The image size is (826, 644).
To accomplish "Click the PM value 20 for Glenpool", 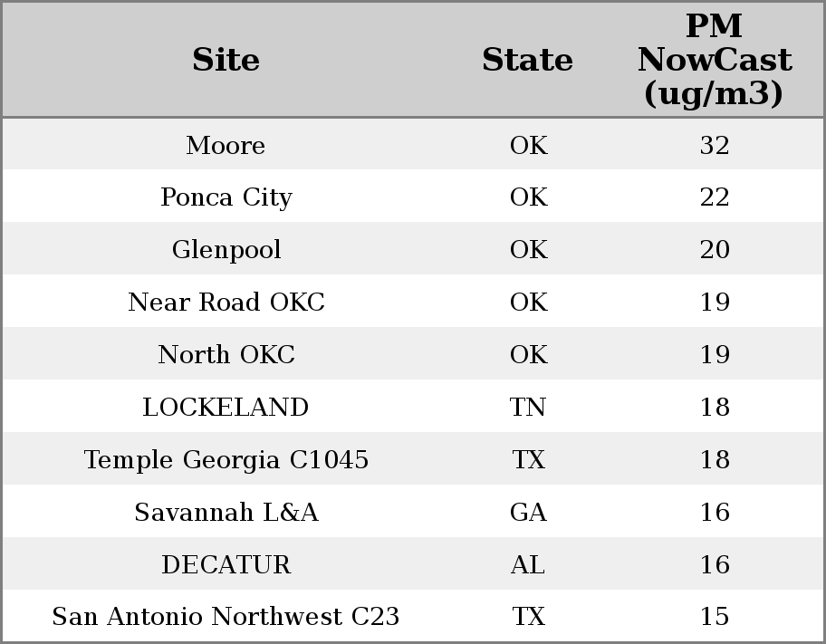I will (714, 250).
